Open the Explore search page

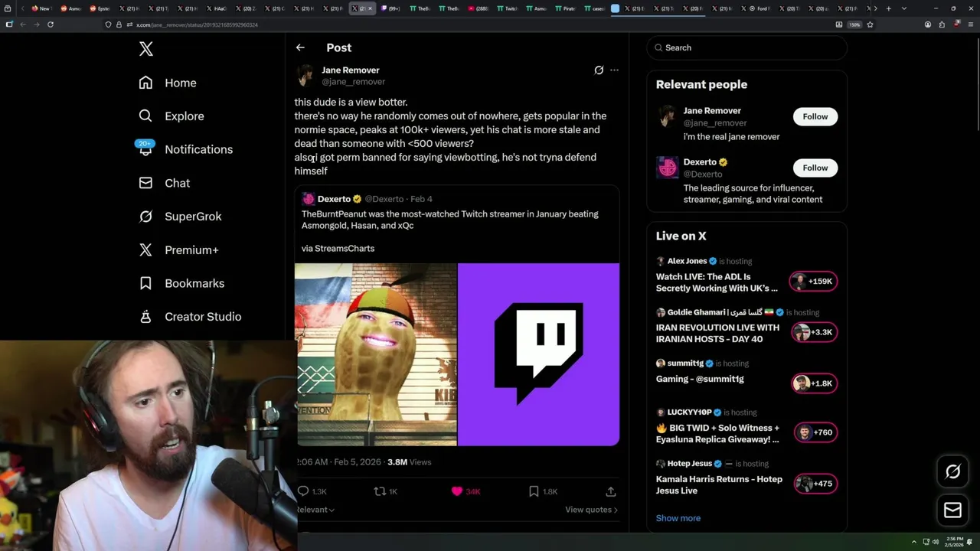pos(171,116)
